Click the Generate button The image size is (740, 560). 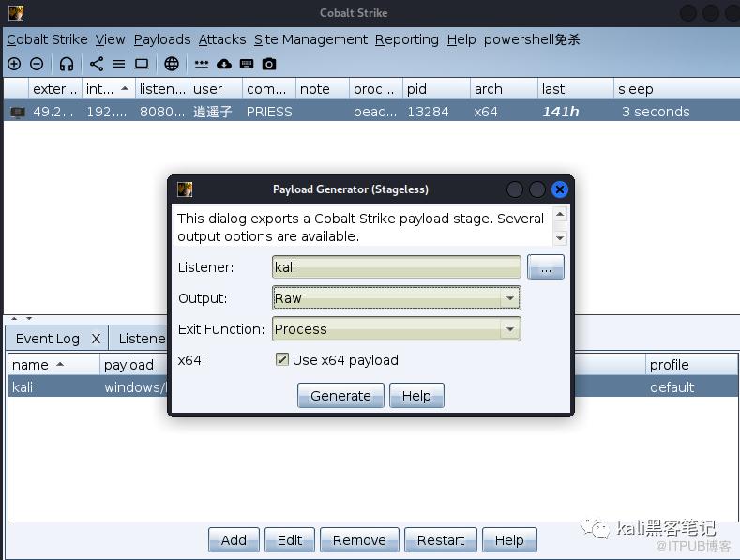340,395
